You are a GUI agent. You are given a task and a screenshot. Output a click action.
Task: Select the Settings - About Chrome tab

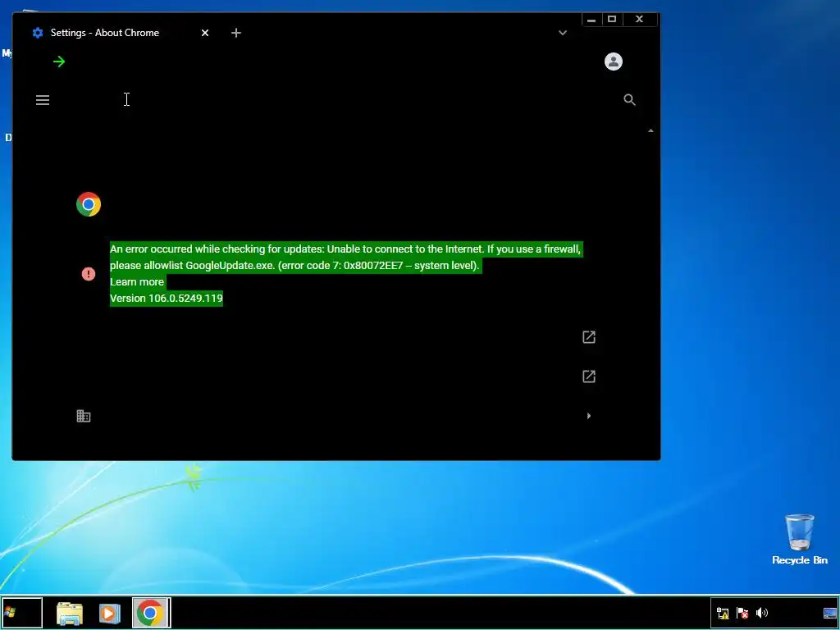tap(115, 33)
